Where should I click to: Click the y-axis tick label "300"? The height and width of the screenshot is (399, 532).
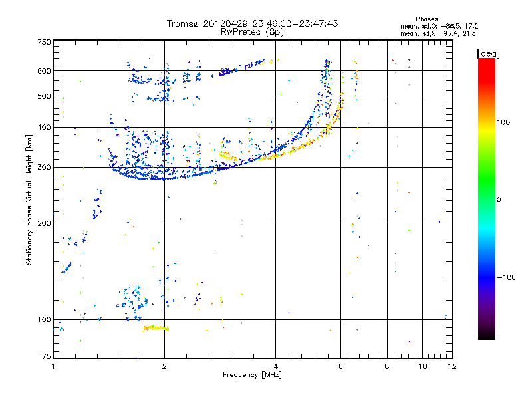(x=44, y=168)
